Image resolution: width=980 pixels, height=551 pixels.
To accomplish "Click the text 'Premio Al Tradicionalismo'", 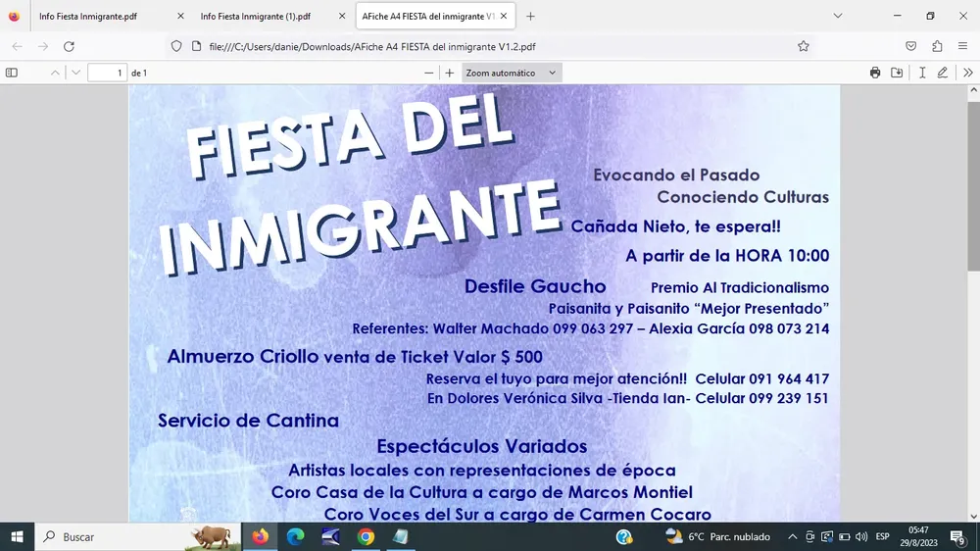I will pos(740,287).
